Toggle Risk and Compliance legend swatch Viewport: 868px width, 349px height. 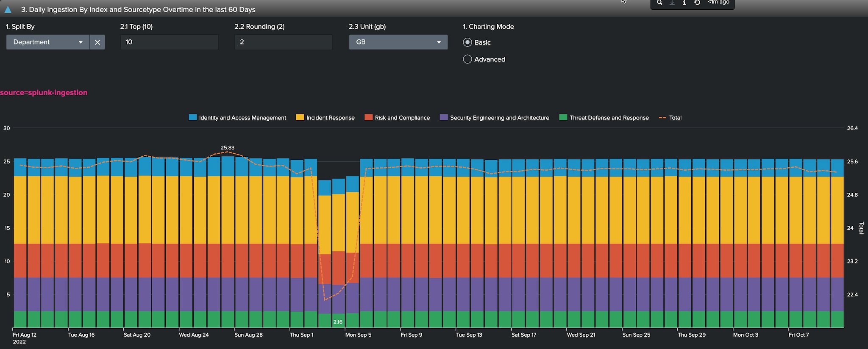[x=369, y=117]
